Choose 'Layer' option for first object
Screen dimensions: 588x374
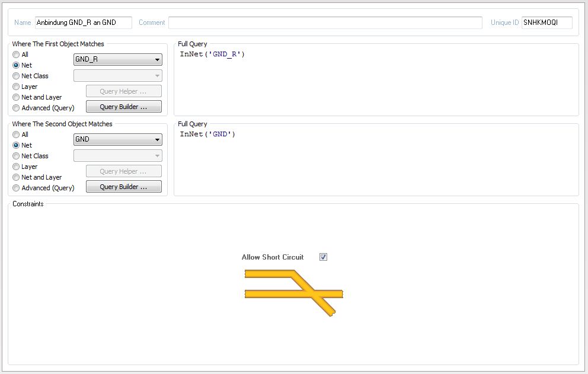click(16, 87)
